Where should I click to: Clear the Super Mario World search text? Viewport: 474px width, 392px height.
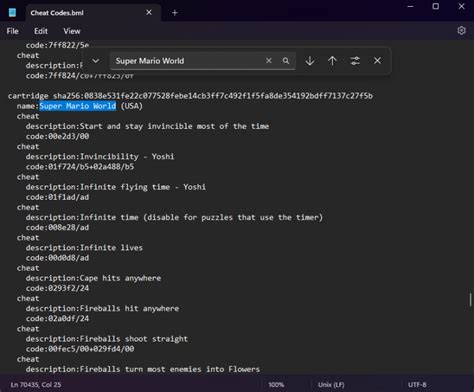269,61
